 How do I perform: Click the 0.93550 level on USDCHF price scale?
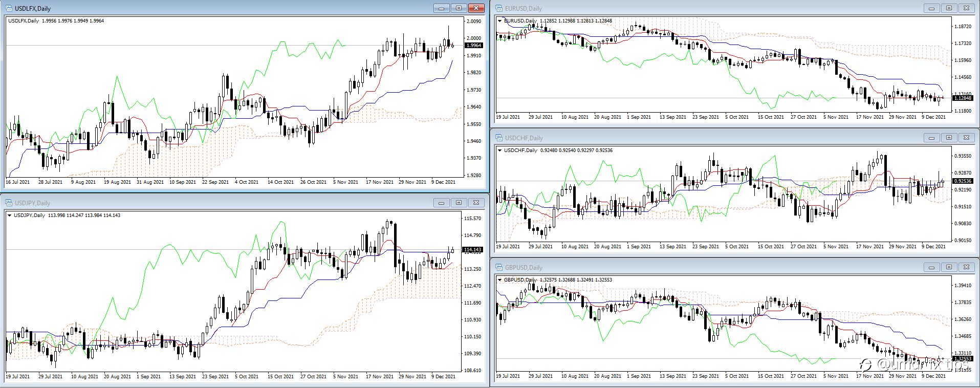963,156
